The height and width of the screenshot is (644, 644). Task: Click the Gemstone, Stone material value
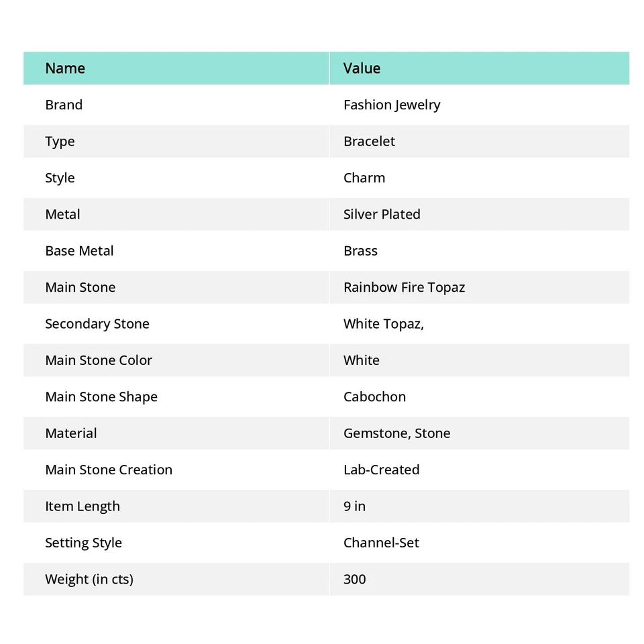tap(396, 433)
